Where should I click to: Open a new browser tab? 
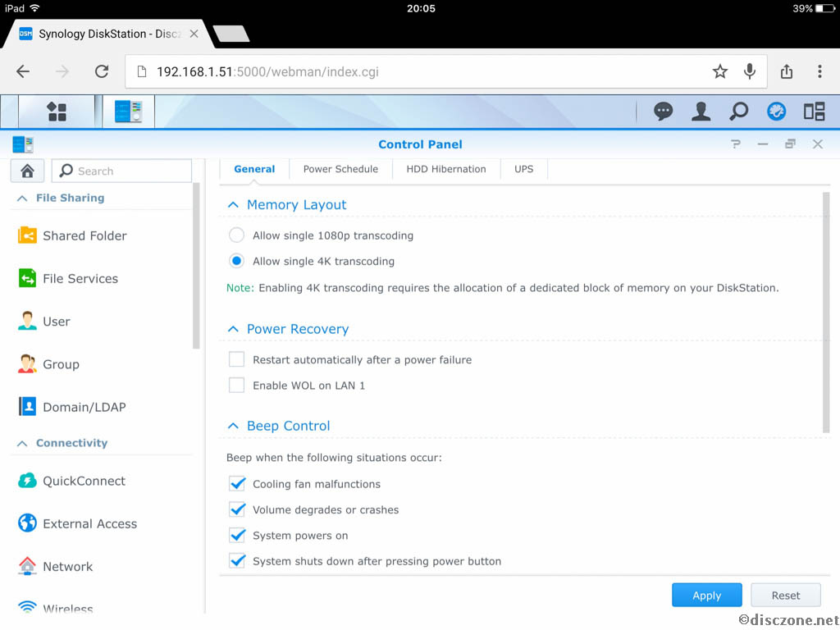coord(231,34)
